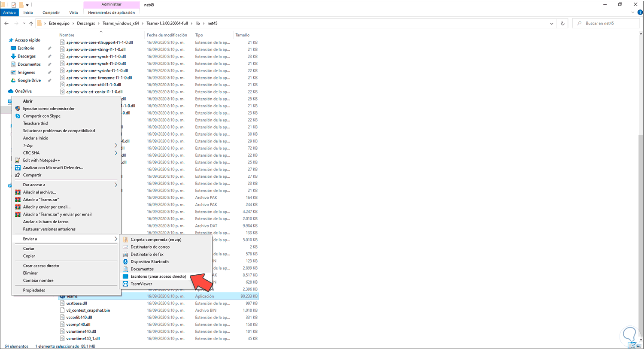Click the Skype icon beside Compartir con Skype
The image size is (644, 349).
18,116
